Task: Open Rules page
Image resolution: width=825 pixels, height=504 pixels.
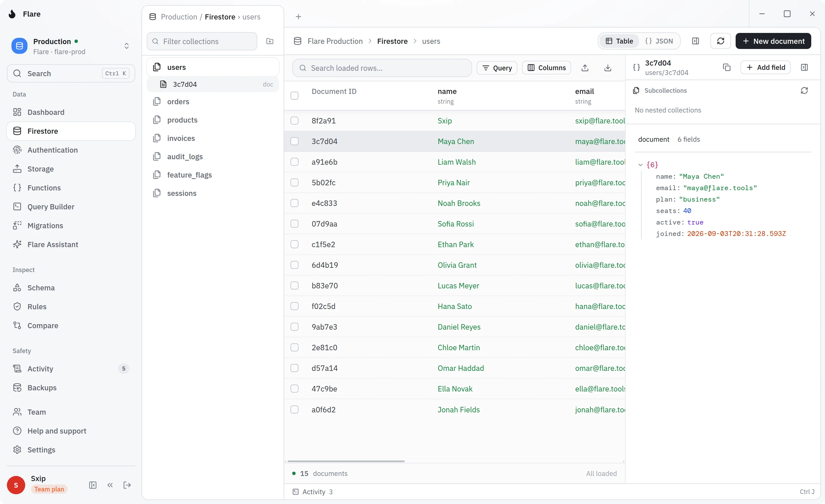Action: (71, 306)
